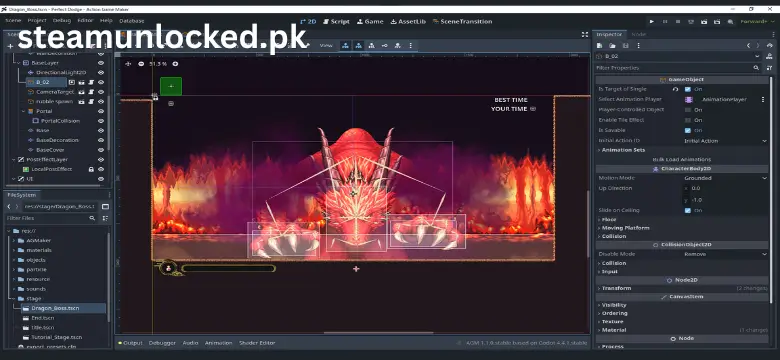Run specific scene movie icon
The width and height of the screenshot is (780, 360).
[717, 21]
